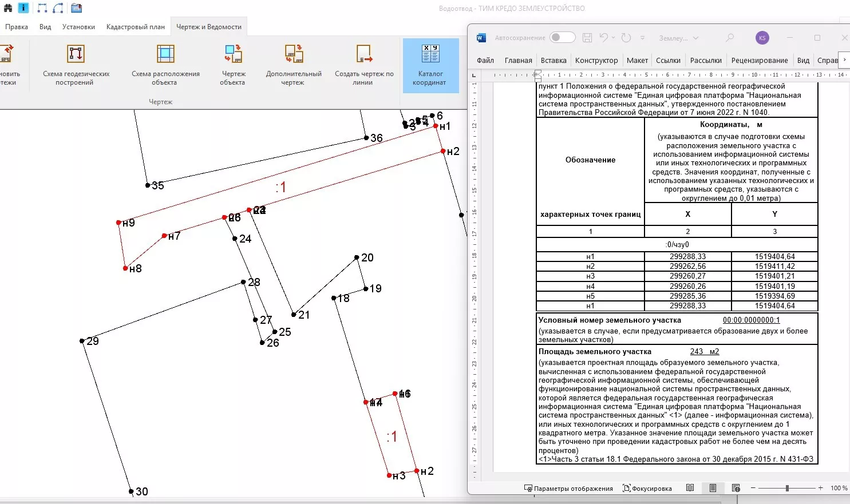
Task: Expand the undo history dropdown arrow
Action: pyautogui.click(x=614, y=38)
